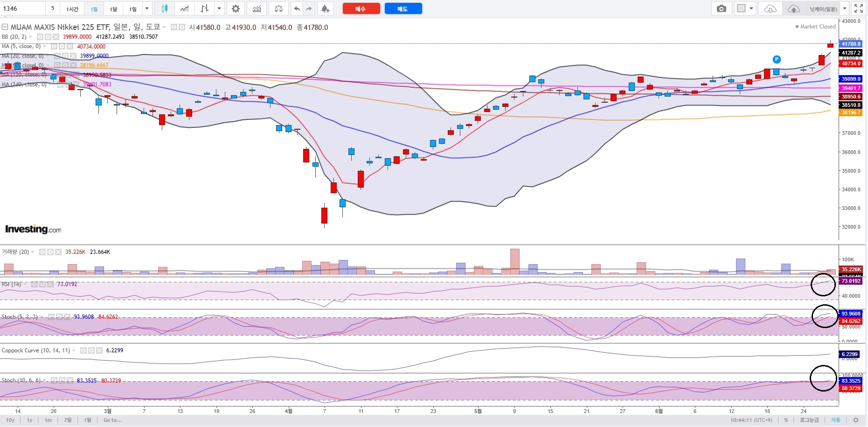Click the blue 매도 sell button
Viewport: 868px width, 427px height.
(x=403, y=9)
